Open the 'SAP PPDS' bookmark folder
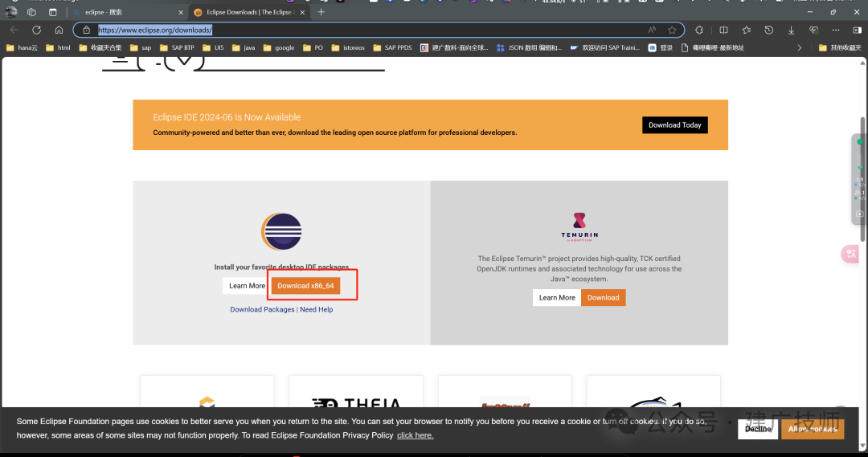Viewport: 868px width, 457px height. (x=392, y=47)
